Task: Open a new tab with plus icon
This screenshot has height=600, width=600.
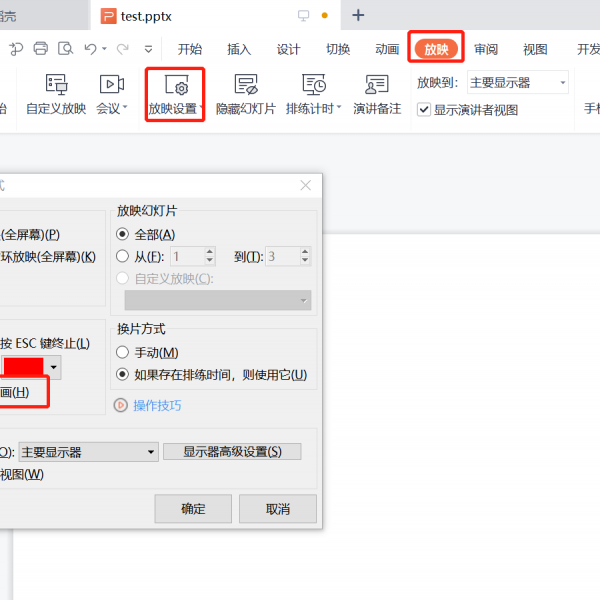Action: tap(358, 15)
